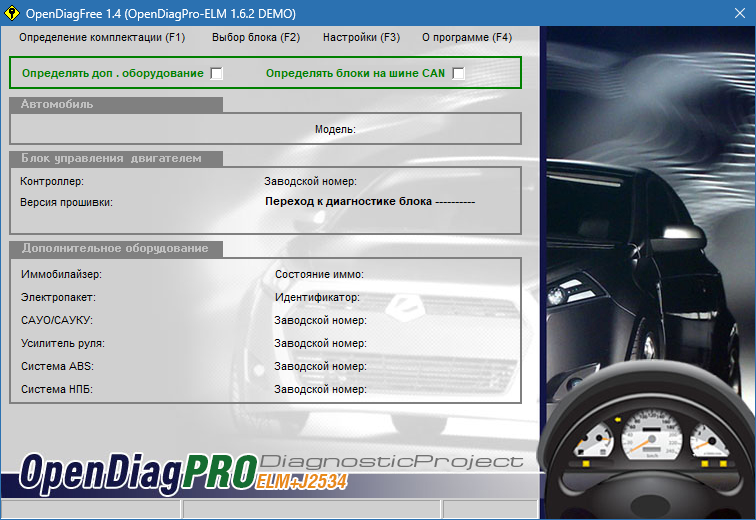
Task: Click the Версия прошивки: label
Action: tap(66, 202)
